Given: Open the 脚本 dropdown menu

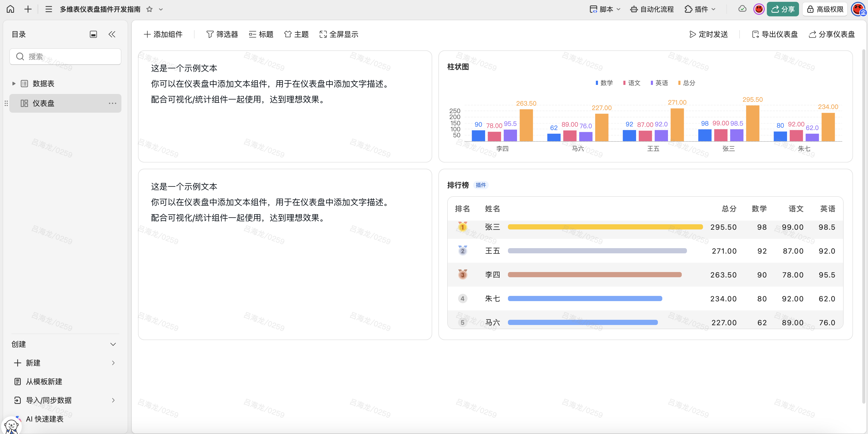Looking at the screenshot, I should 605,9.
